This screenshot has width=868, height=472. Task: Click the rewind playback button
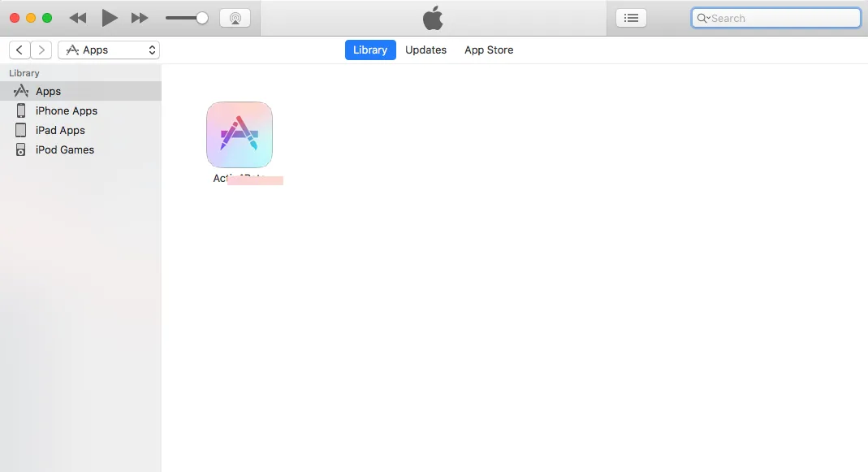coord(77,19)
